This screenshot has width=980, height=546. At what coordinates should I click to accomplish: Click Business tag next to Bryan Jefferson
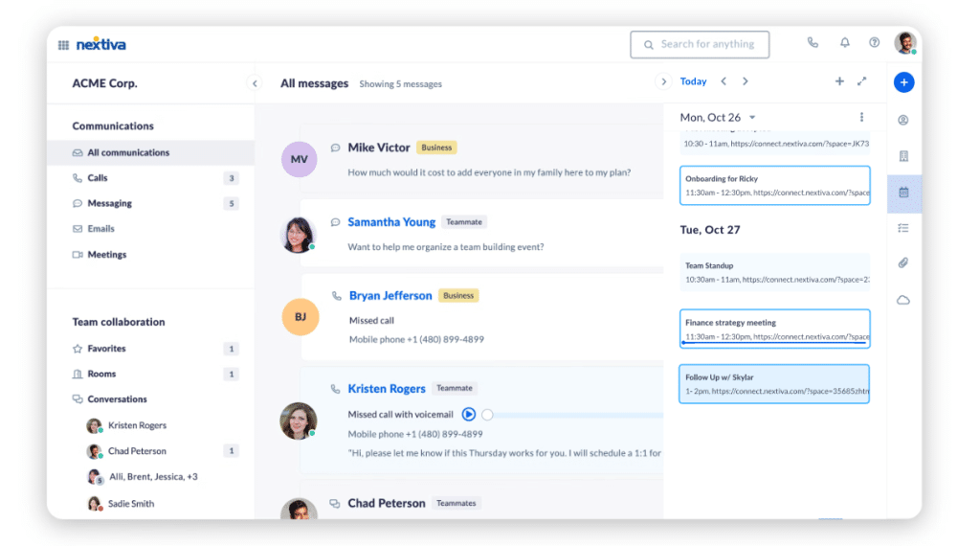pyautogui.click(x=458, y=296)
